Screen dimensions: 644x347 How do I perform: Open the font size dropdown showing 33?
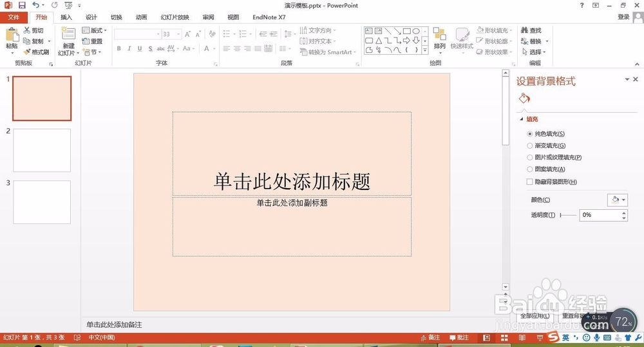click(178, 34)
